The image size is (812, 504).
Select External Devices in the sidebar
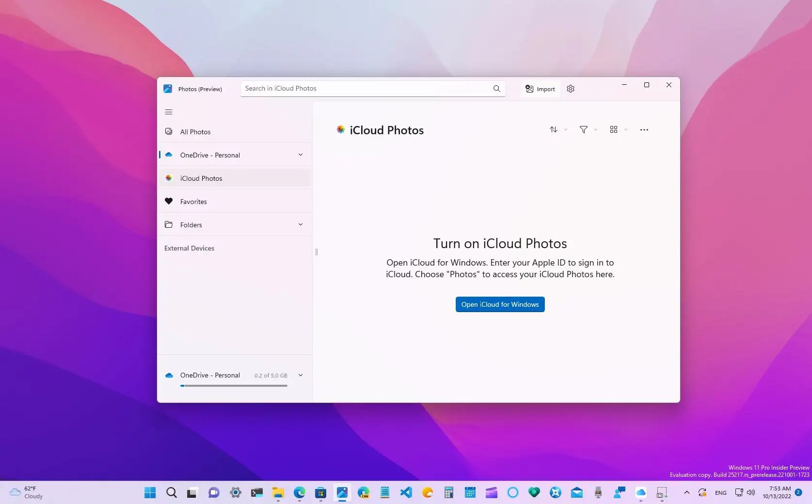coord(189,248)
